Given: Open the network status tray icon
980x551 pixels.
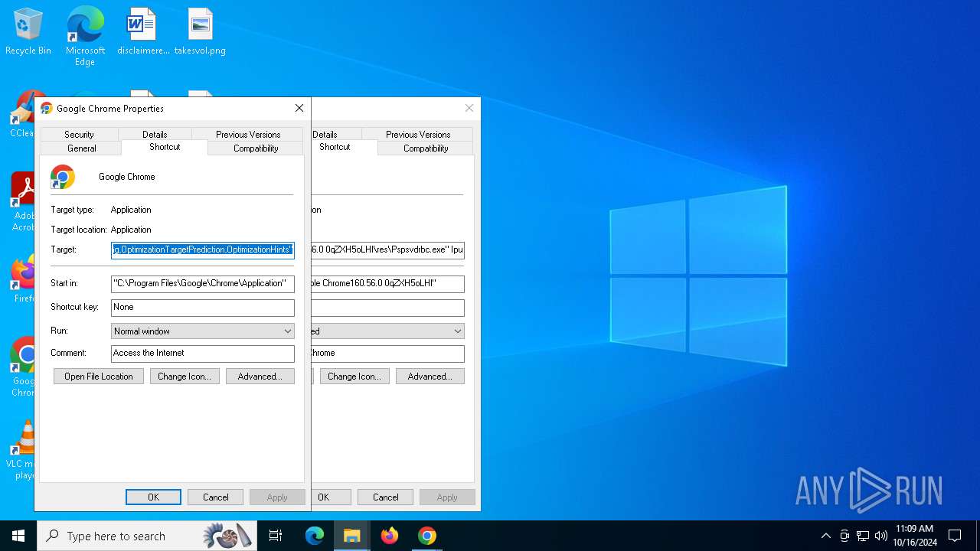Looking at the screenshot, I should click(863, 536).
